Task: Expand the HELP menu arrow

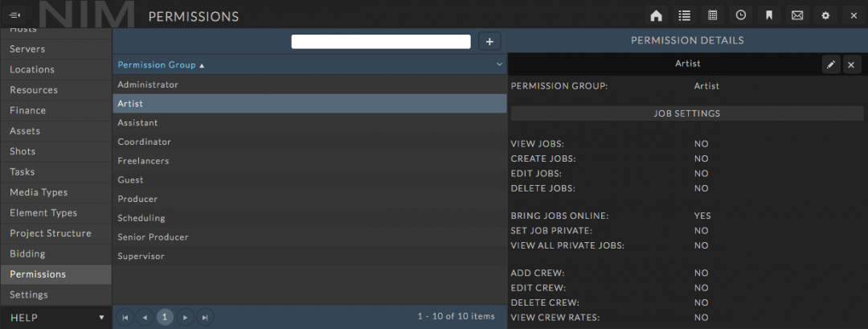Action: pos(101,318)
